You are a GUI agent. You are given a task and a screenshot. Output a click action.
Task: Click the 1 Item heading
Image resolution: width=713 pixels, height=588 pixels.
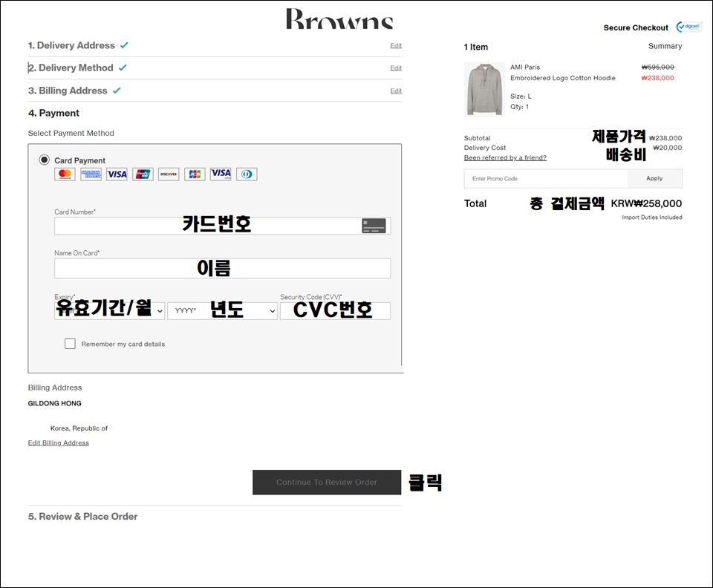coord(475,47)
